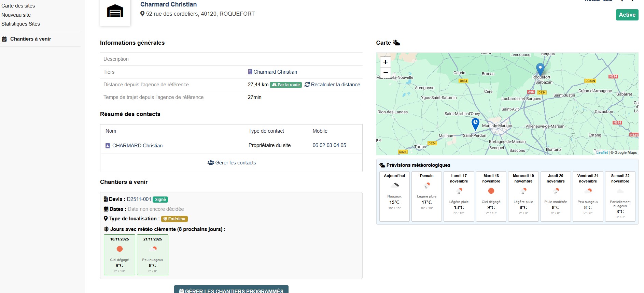Click the weather icon for Vendredi 21 novembre

coord(588,191)
